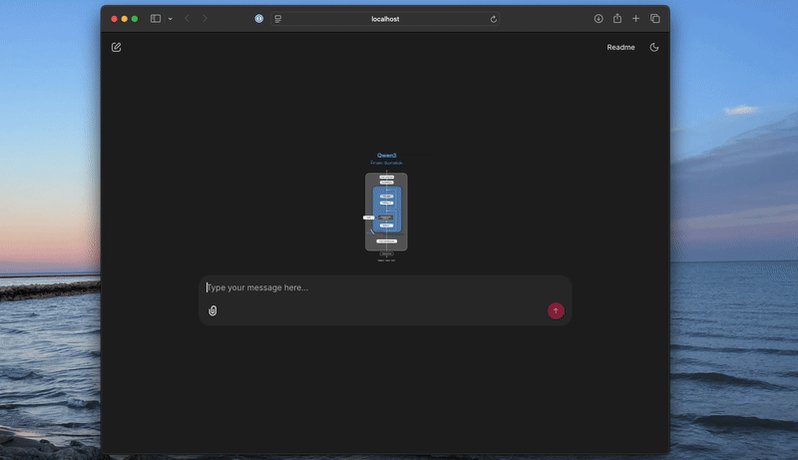Open the Readme link
This screenshot has width=798, height=460.
coord(620,47)
